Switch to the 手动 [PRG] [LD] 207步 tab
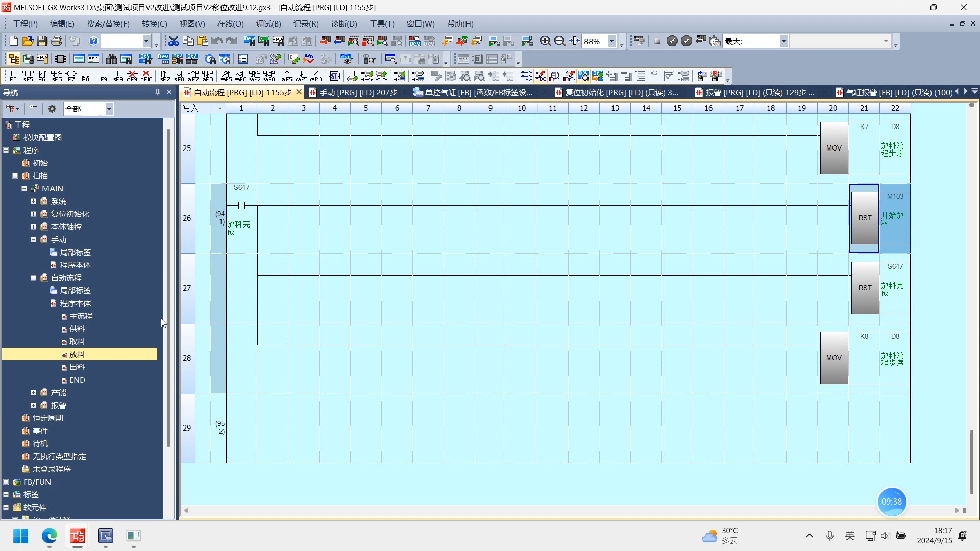 357,92
